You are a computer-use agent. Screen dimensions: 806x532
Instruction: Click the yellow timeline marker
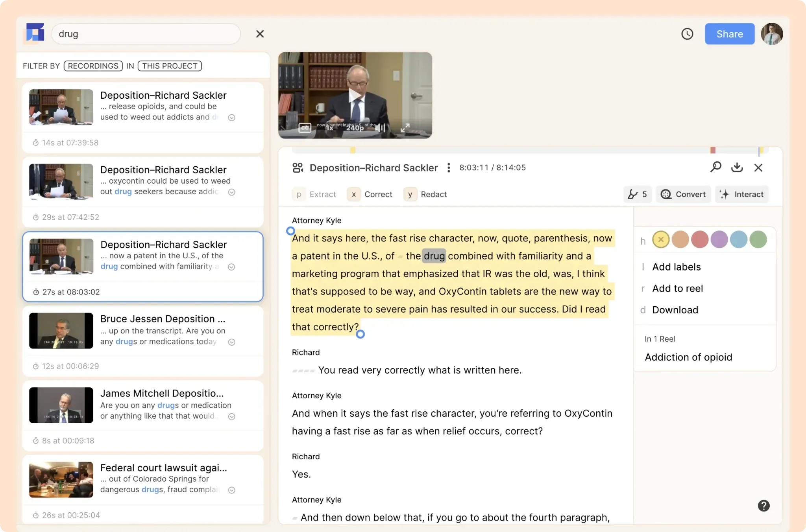353,150
